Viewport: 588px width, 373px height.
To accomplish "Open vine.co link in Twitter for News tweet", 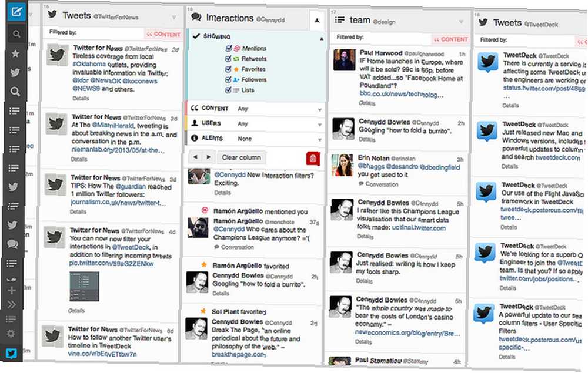I will point(102,354).
